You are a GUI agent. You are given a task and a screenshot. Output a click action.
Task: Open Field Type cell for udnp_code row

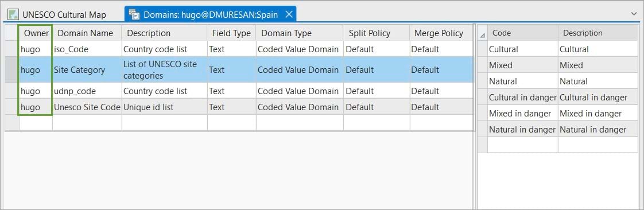click(232, 91)
